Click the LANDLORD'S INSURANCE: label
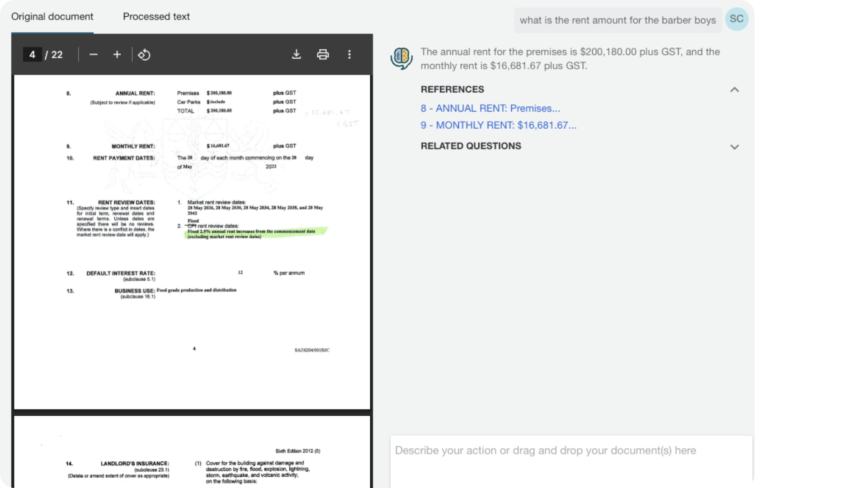868x488 pixels. pos(135,464)
